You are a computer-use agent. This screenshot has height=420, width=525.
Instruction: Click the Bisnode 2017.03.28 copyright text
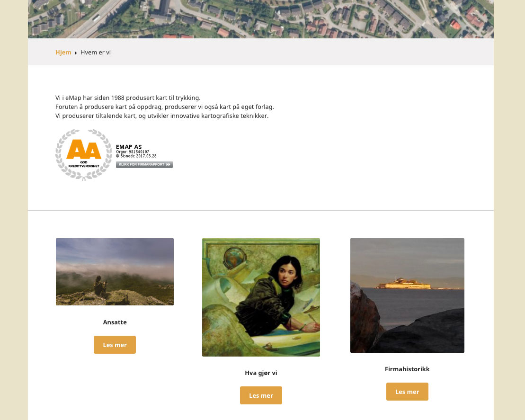136,156
